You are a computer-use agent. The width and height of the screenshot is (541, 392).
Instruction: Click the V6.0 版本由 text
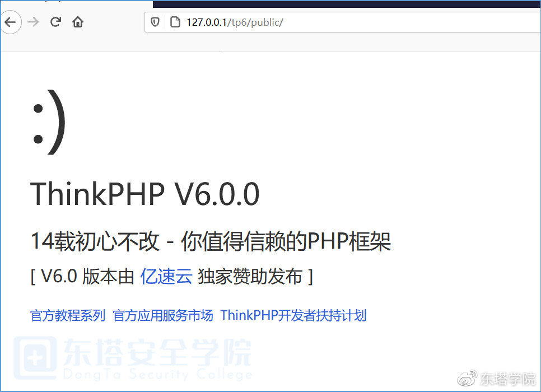click(87, 277)
